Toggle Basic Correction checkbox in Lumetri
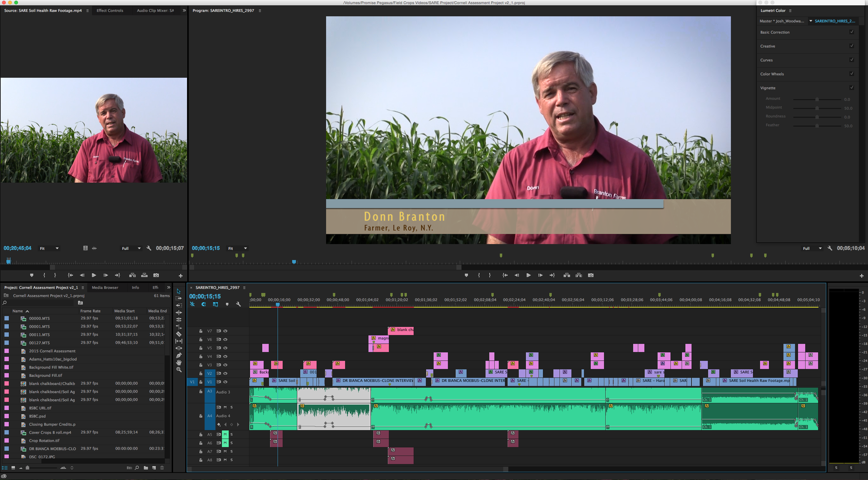The width and height of the screenshot is (868, 480). pyautogui.click(x=852, y=32)
